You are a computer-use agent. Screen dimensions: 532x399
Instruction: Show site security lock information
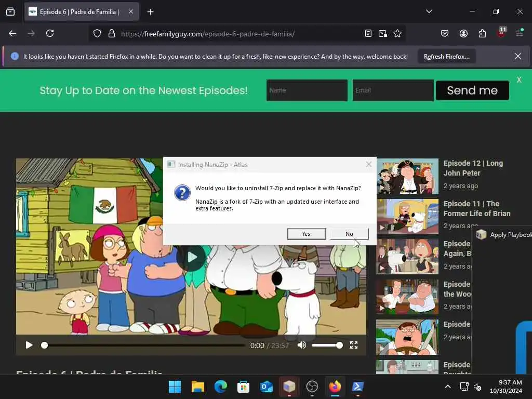pyautogui.click(x=111, y=34)
